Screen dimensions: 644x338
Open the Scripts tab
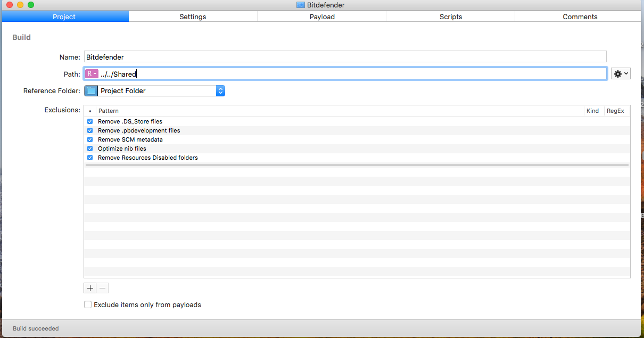451,17
